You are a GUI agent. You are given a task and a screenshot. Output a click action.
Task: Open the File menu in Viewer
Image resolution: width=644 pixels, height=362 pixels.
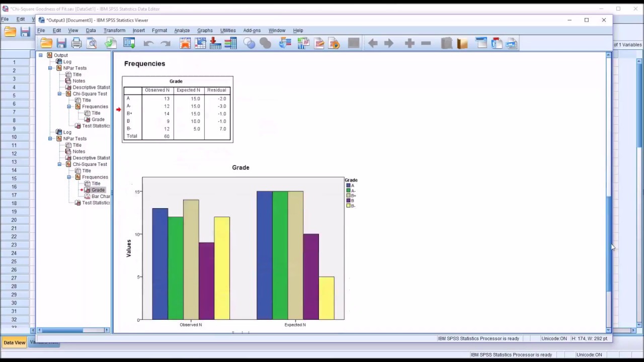point(41,30)
